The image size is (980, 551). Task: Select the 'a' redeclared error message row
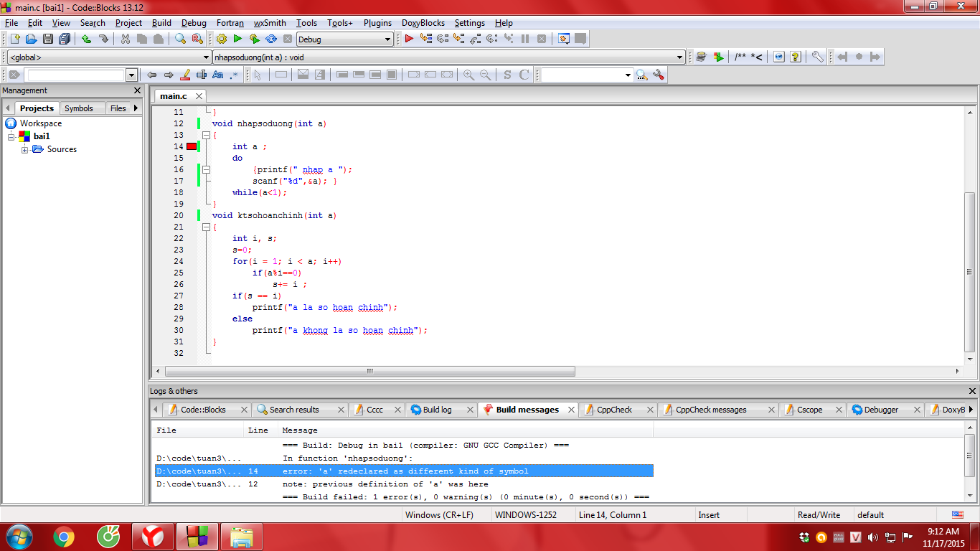[404, 471]
